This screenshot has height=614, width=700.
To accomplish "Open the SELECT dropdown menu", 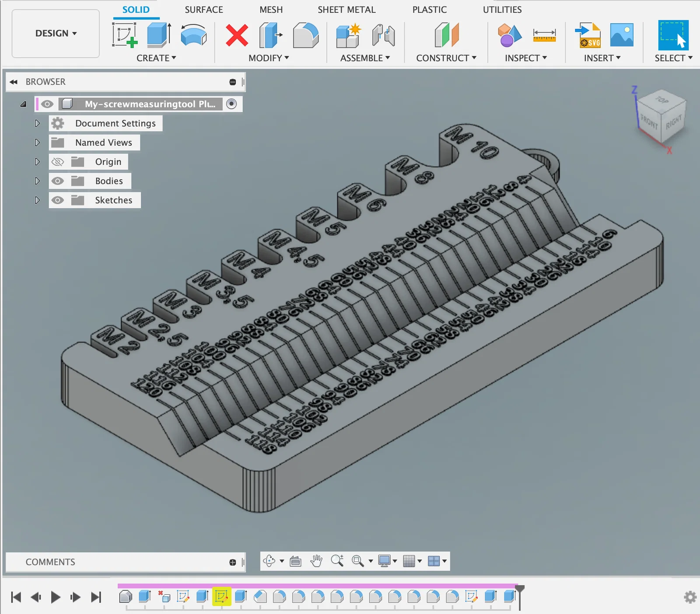I will click(674, 58).
